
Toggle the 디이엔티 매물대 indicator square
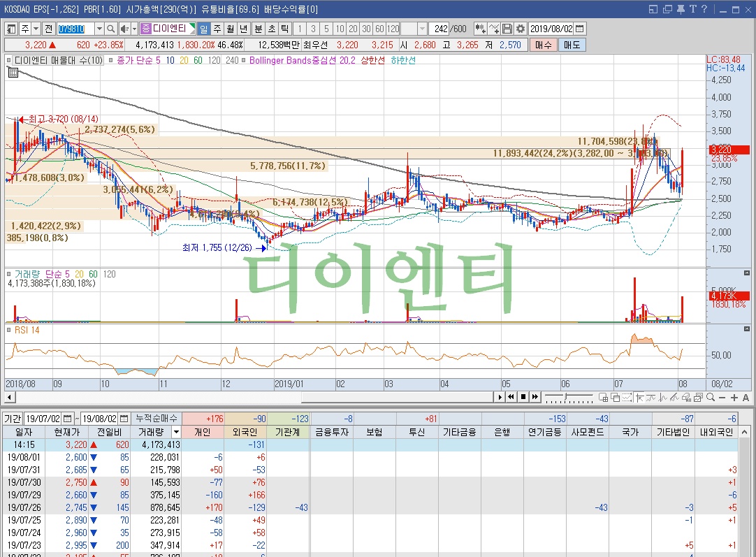click(8, 60)
